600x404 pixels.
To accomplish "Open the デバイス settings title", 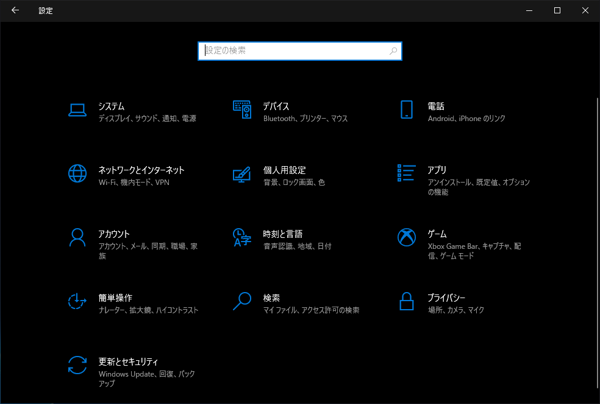I will [x=276, y=106].
